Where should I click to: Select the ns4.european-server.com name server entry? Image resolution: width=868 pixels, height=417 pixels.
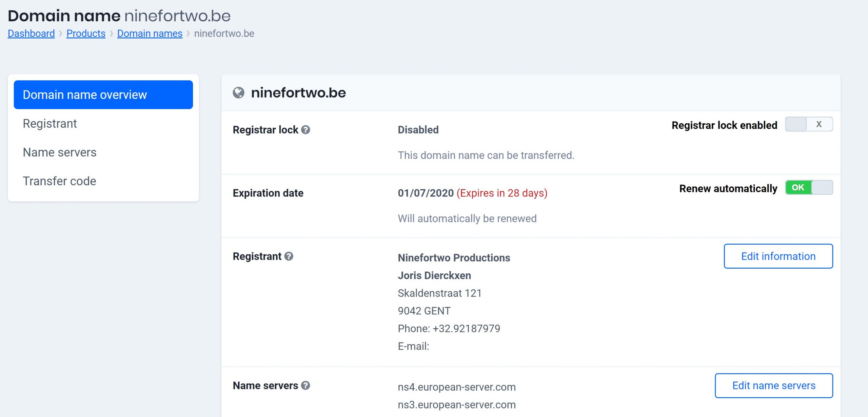click(457, 387)
